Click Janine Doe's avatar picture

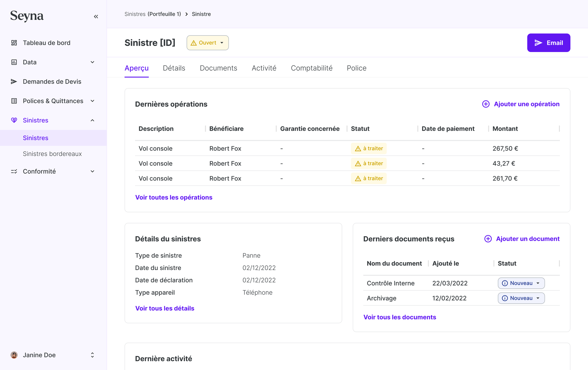click(14, 355)
